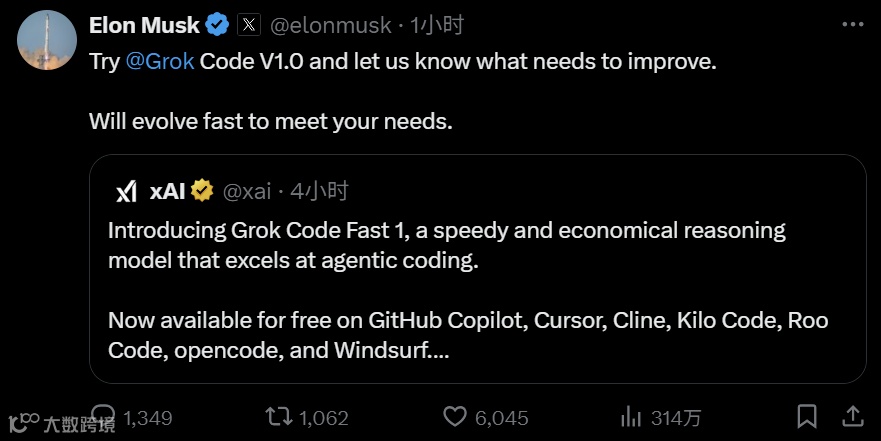
Task: Open the @xai handle in quoted post
Action: pos(244,191)
